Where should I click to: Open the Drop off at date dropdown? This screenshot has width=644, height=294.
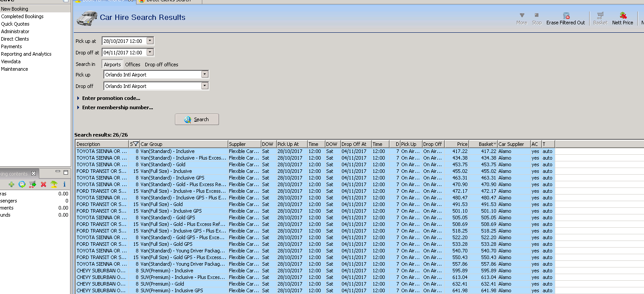150,52
